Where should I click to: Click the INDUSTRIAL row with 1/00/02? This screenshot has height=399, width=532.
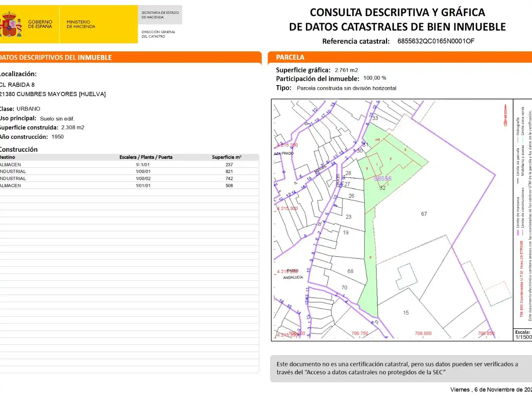129,179
